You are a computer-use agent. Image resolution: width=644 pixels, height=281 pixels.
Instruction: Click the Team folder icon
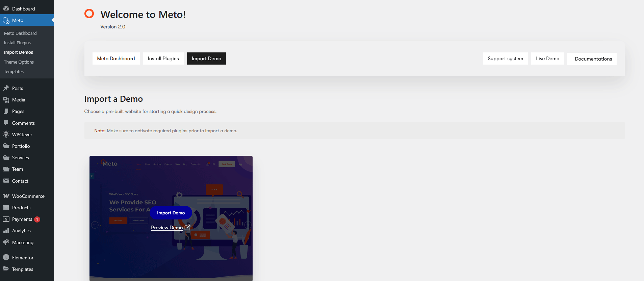[x=6, y=169]
